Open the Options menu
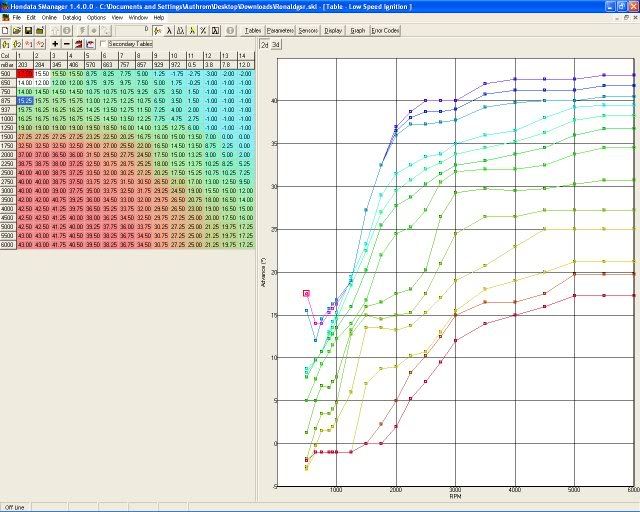The width and height of the screenshot is (640, 512). pyautogui.click(x=96, y=18)
